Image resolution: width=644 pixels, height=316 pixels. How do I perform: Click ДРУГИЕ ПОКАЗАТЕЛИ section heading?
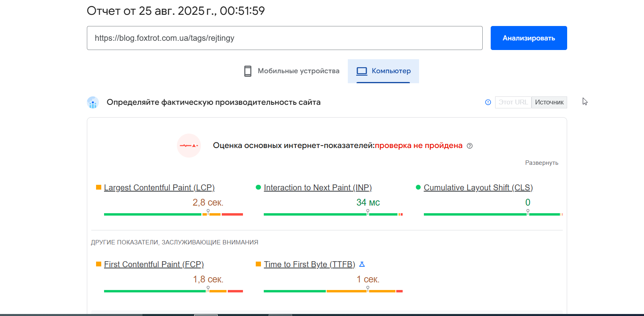pyautogui.click(x=175, y=242)
